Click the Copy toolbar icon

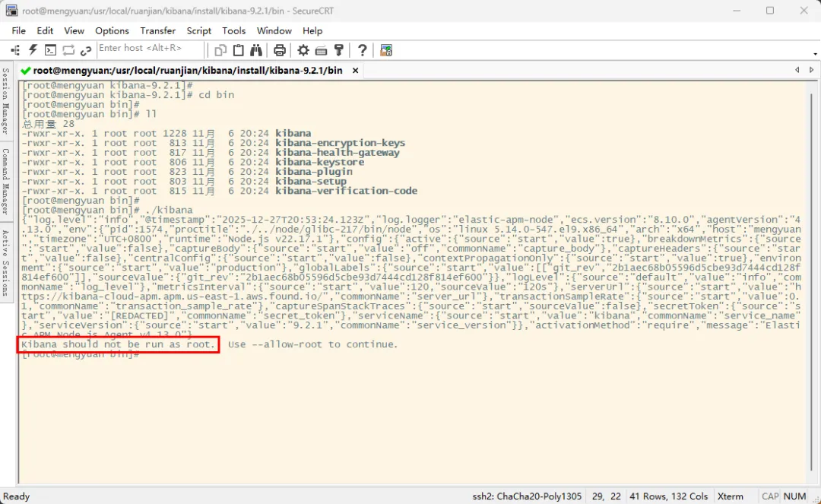click(220, 50)
